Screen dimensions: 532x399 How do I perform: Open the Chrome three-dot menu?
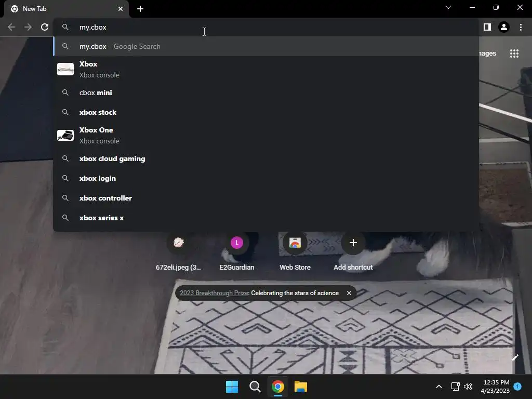pos(521,27)
